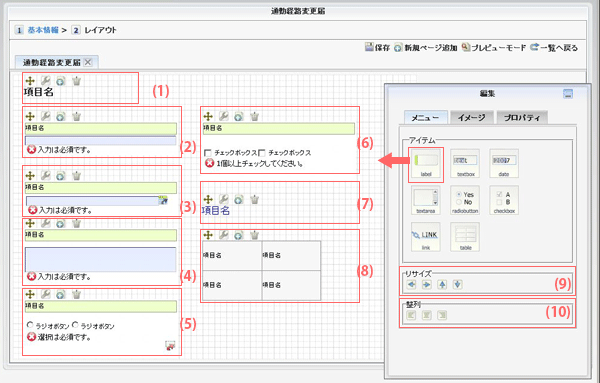Click the resize up arrow
600x383 pixels.
[x=442, y=284]
